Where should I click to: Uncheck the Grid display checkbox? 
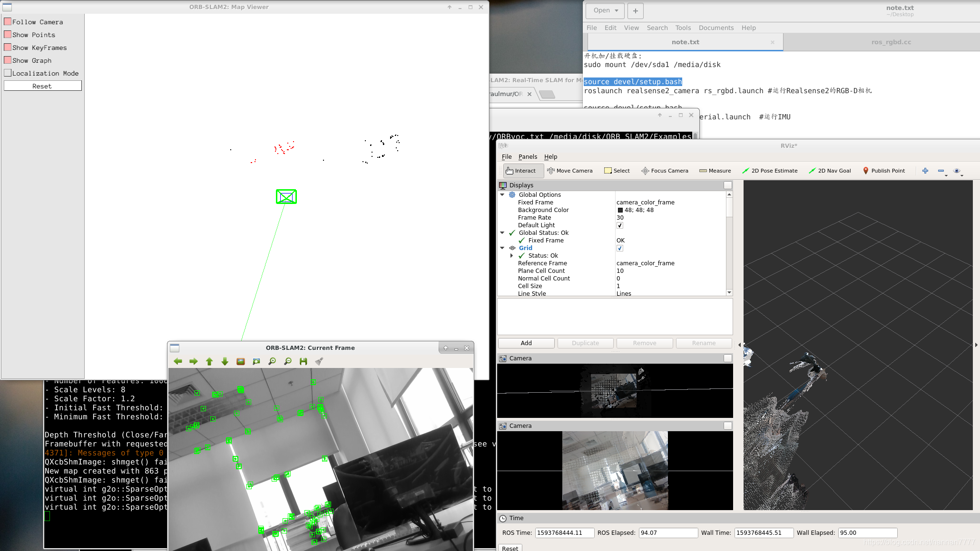620,248
